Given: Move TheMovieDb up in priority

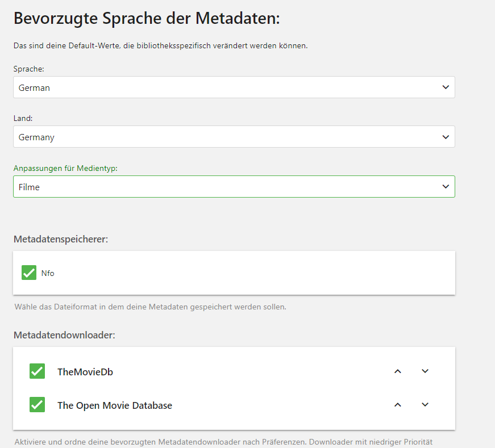Looking at the screenshot, I should (x=398, y=371).
